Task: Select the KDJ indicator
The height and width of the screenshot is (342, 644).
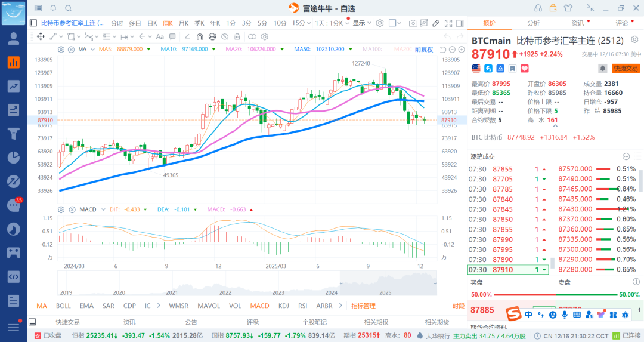Action: click(283, 306)
